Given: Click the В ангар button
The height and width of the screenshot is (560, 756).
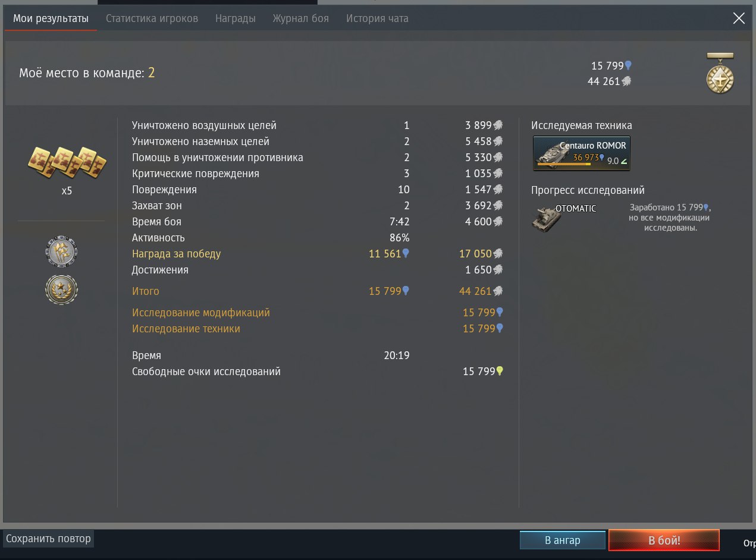Looking at the screenshot, I should point(563,540).
